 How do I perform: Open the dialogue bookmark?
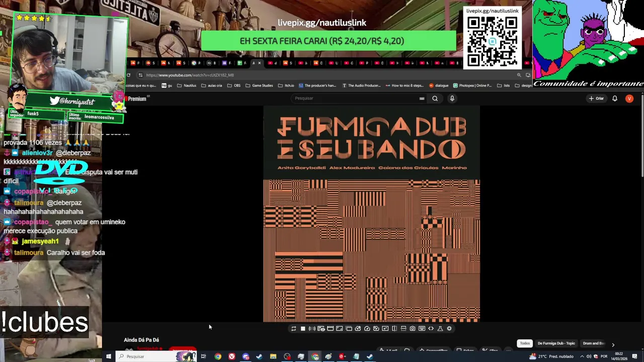439,85
